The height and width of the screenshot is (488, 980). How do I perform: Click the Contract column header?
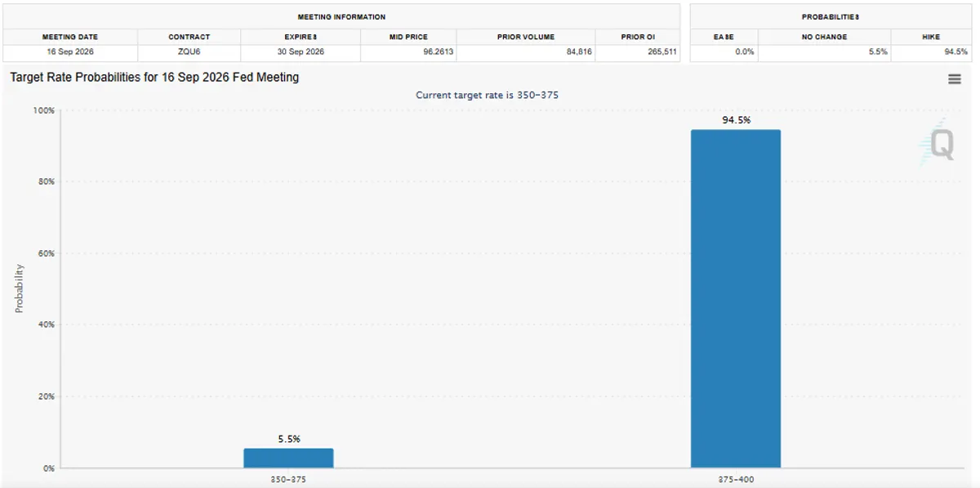tap(189, 37)
